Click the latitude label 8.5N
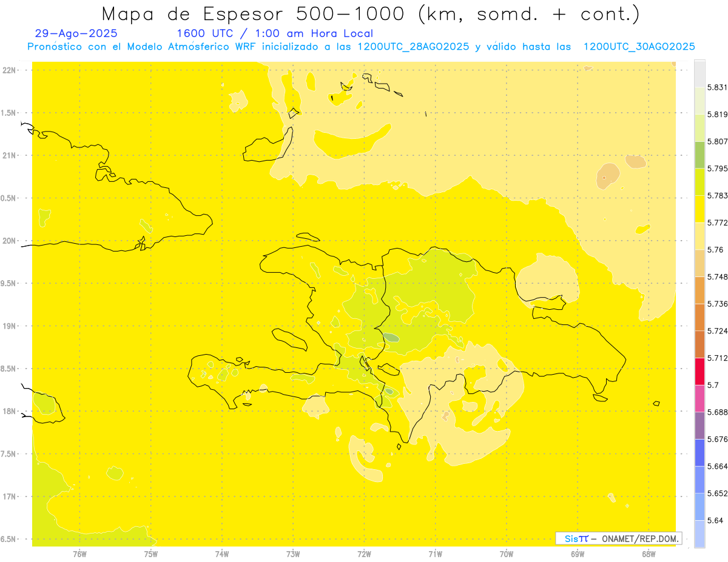 click(x=8, y=369)
